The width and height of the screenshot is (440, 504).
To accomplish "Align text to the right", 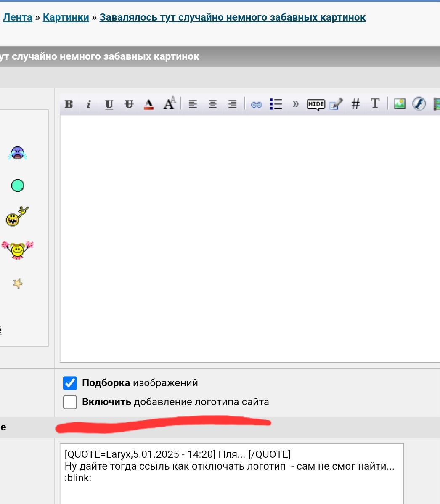I will (x=232, y=104).
